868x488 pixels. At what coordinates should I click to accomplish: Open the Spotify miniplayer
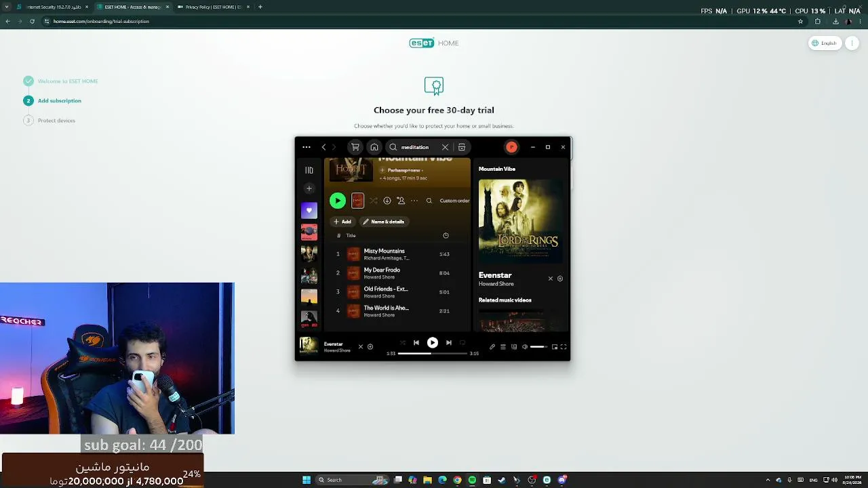(x=555, y=347)
